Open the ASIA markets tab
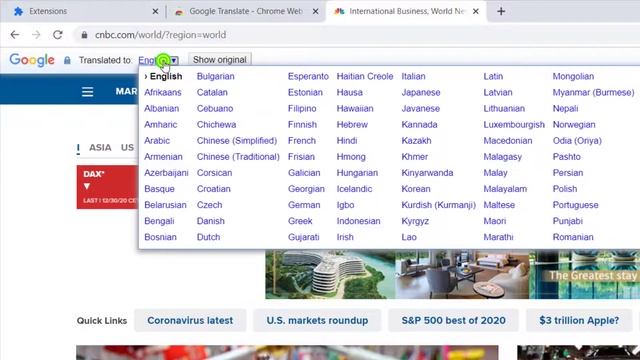The height and width of the screenshot is (360, 640). (x=100, y=147)
